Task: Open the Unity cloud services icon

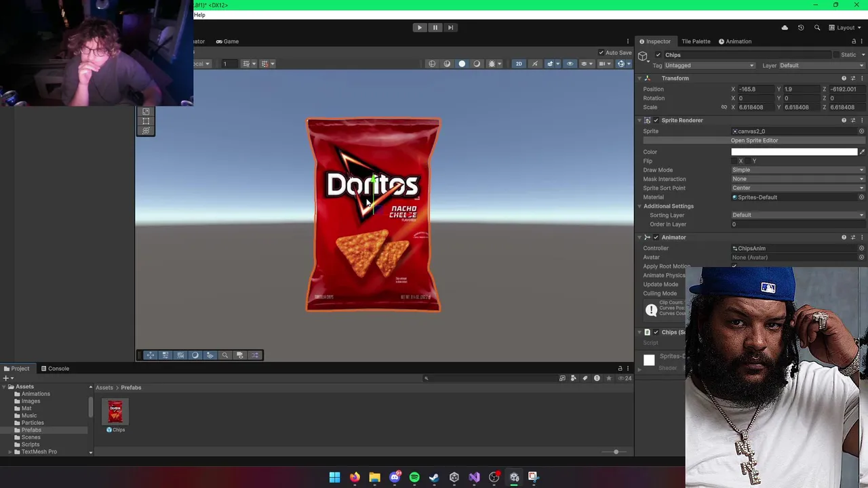Action: pyautogui.click(x=785, y=28)
